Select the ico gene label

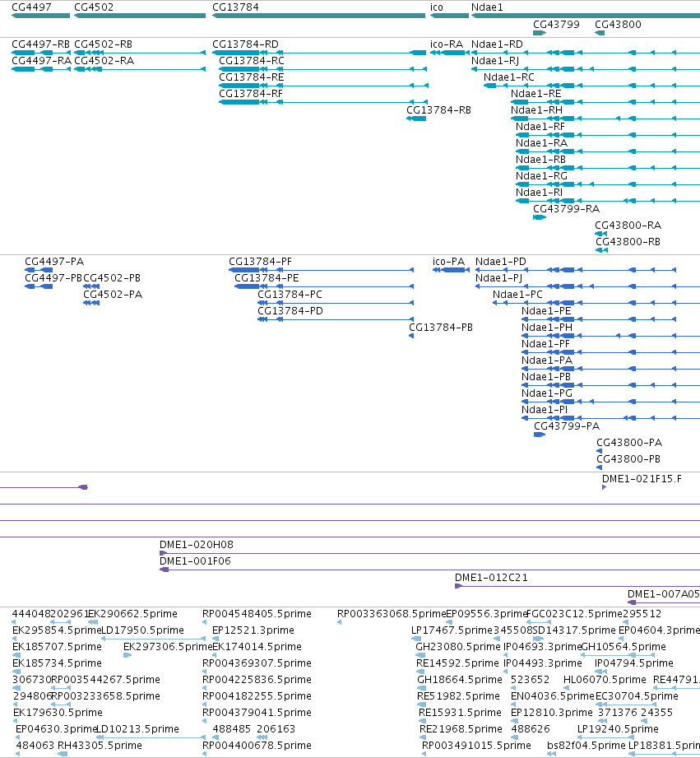point(437,7)
